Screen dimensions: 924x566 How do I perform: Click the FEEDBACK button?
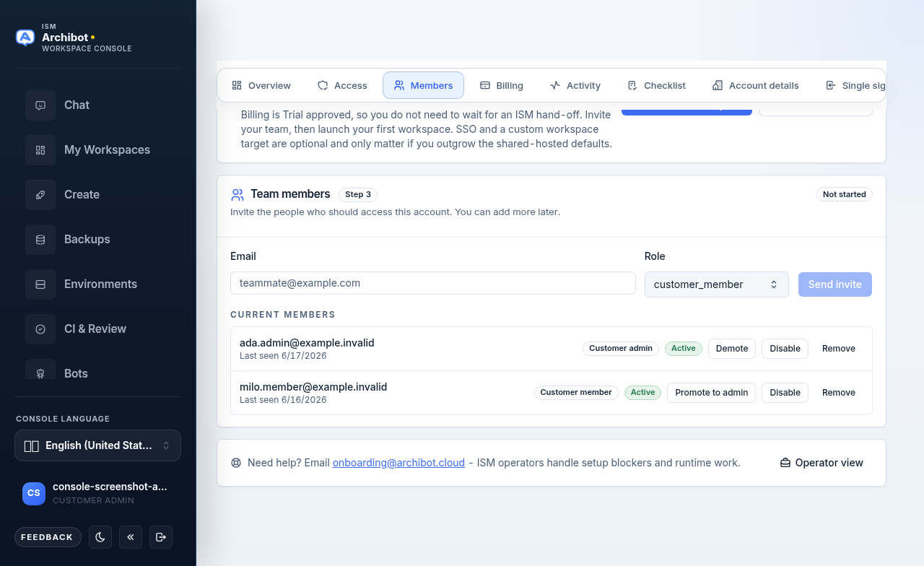47,537
